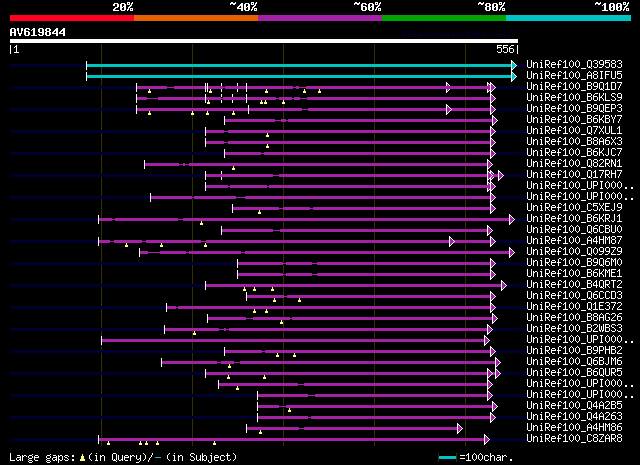The image size is (640, 465).
Task: Select the UniRef100_Q6CBU0 subject name
Action: point(574,230)
